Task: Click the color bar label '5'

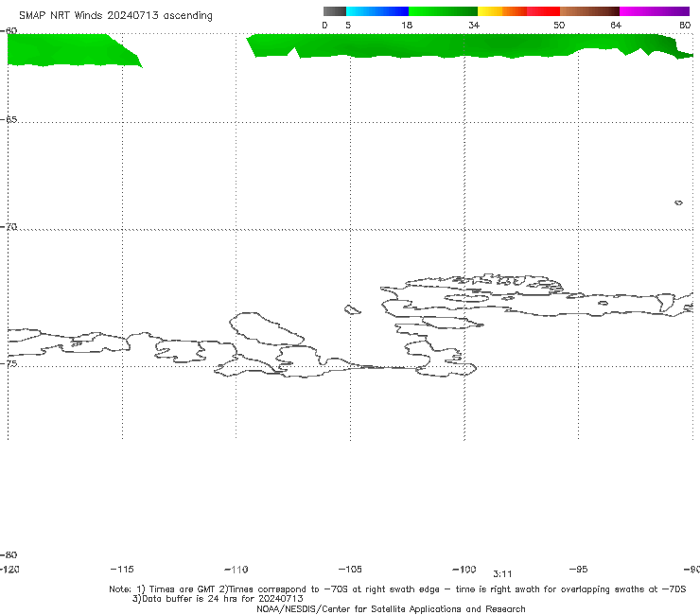Action: [x=348, y=25]
